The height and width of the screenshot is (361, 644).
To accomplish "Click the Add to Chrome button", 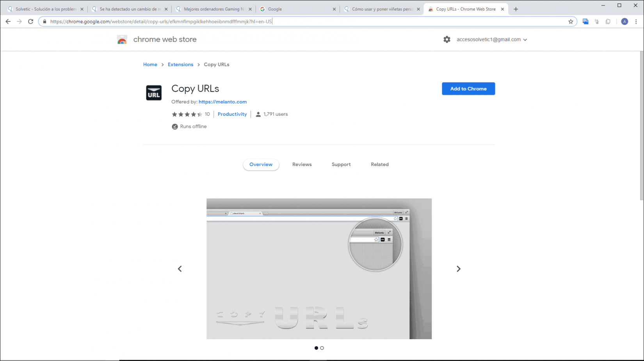I will click(x=468, y=88).
